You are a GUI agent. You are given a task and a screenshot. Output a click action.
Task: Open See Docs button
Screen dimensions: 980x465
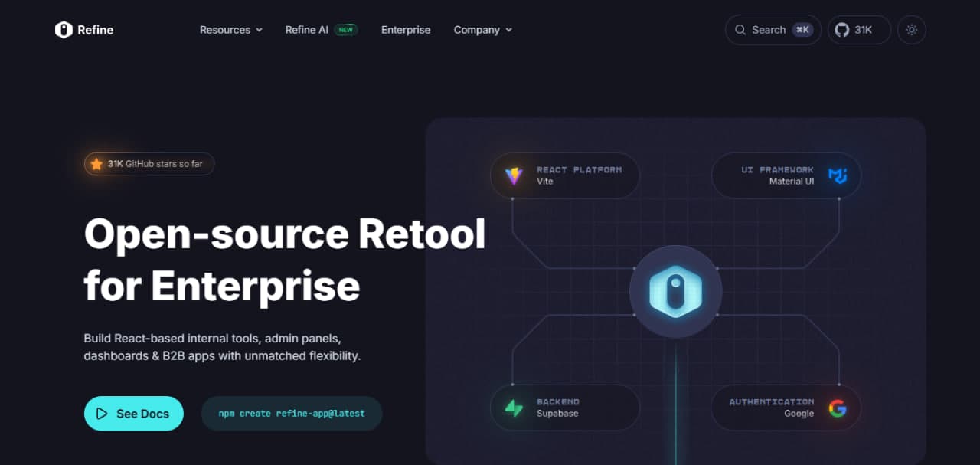click(x=134, y=414)
